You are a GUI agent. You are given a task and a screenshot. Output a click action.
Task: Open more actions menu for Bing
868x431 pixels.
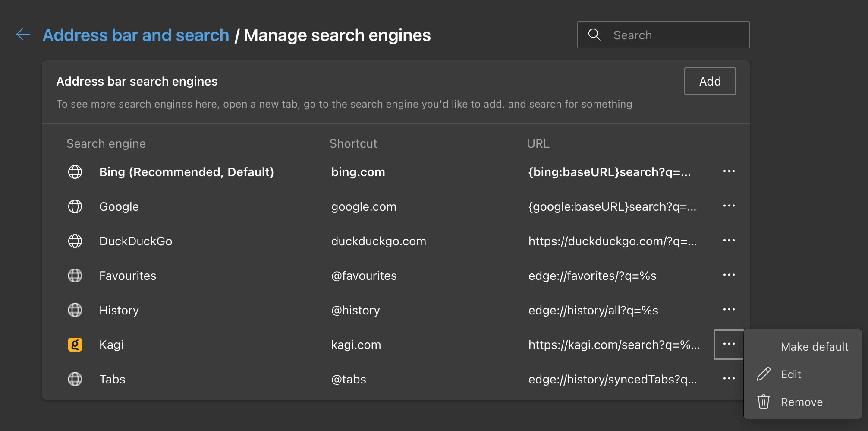point(729,171)
